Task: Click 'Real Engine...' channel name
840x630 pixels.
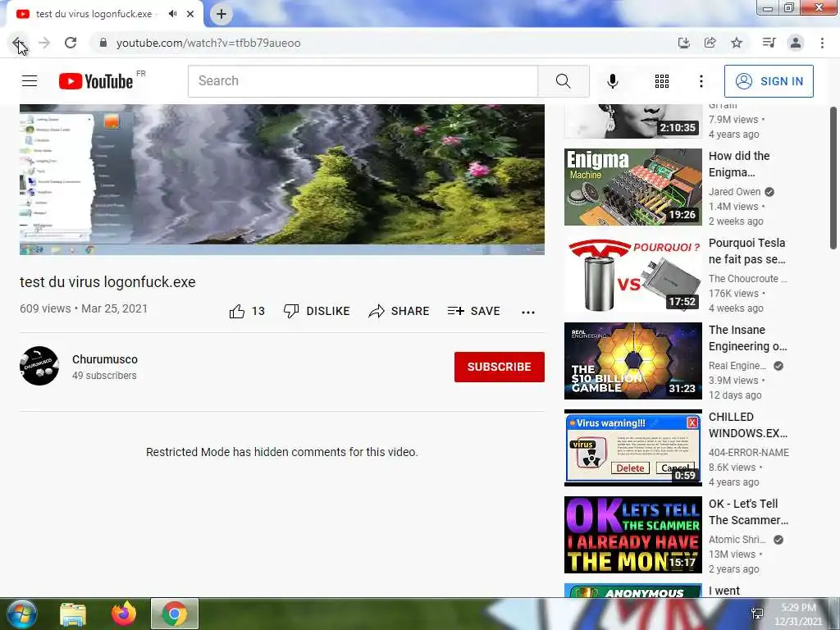Action: (x=737, y=365)
